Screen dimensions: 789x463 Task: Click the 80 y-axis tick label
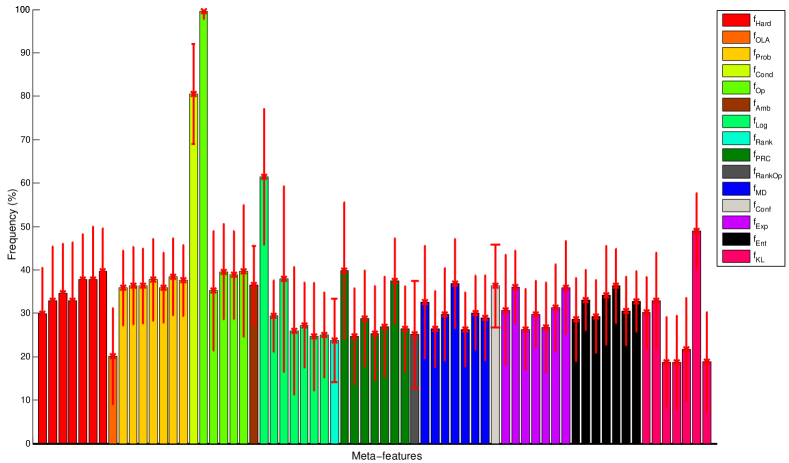point(25,96)
